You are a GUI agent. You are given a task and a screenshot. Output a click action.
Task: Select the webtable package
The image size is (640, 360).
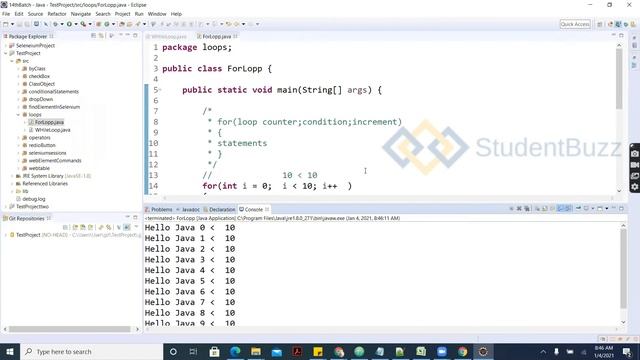pos(39,168)
